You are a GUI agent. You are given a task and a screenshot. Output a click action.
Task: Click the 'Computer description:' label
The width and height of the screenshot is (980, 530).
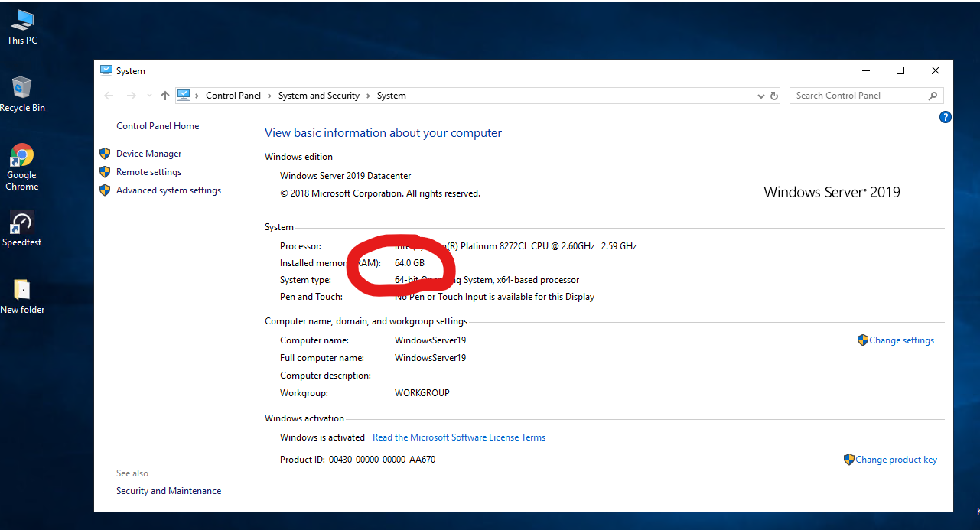point(325,376)
